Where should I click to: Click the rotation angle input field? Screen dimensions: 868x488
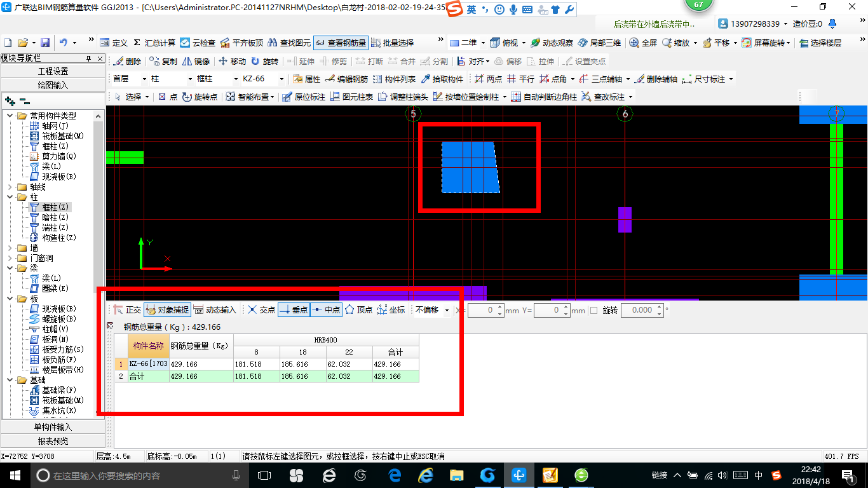pos(642,310)
